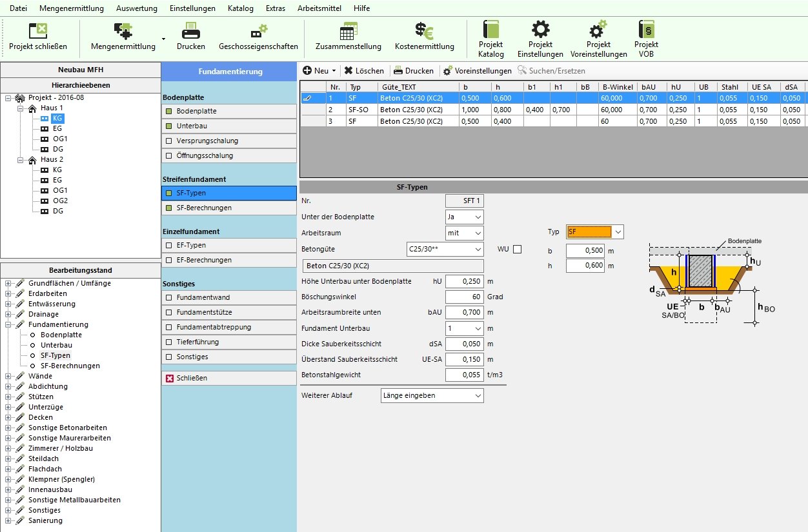Toggle the EF-Typen checkbox item

click(170, 245)
